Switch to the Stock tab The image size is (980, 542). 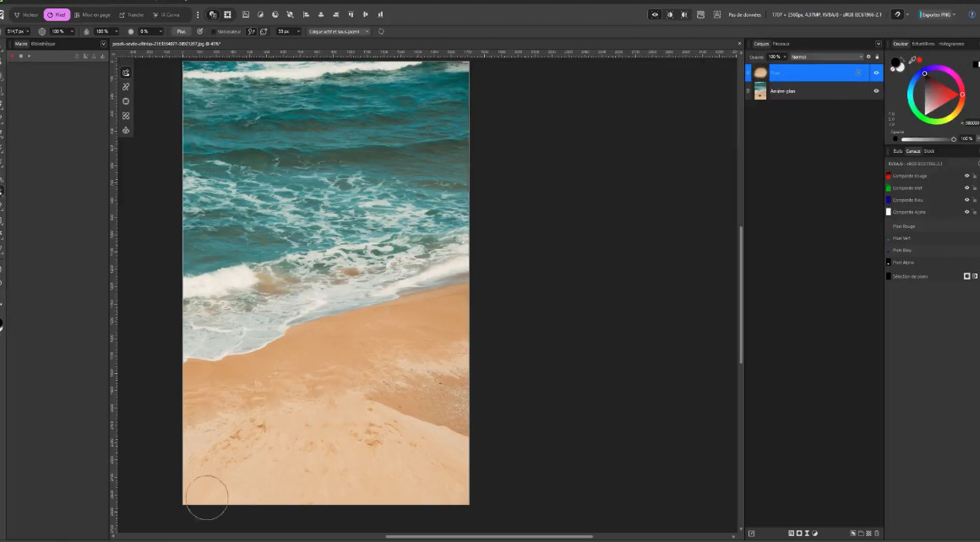929,151
